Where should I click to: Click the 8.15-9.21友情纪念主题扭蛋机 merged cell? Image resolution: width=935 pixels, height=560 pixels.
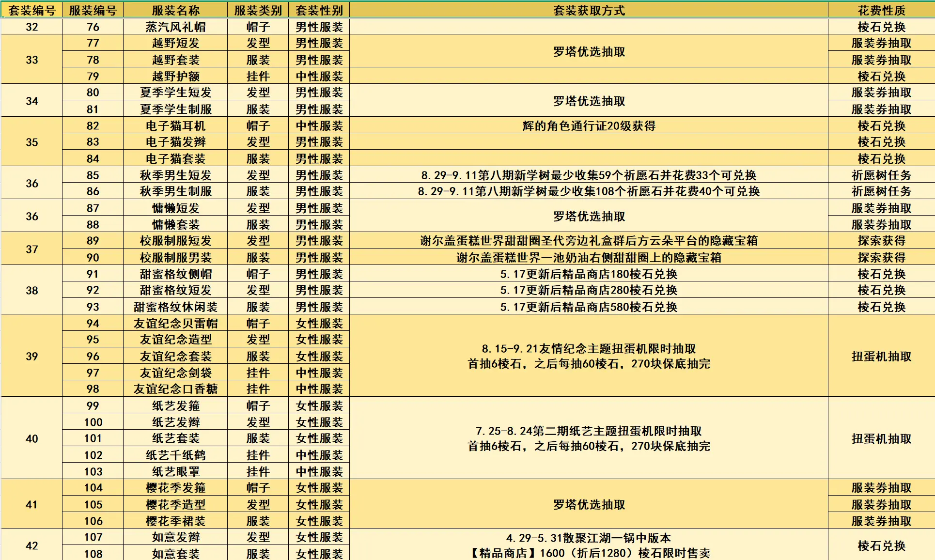pyautogui.click(x=589, y=356)
